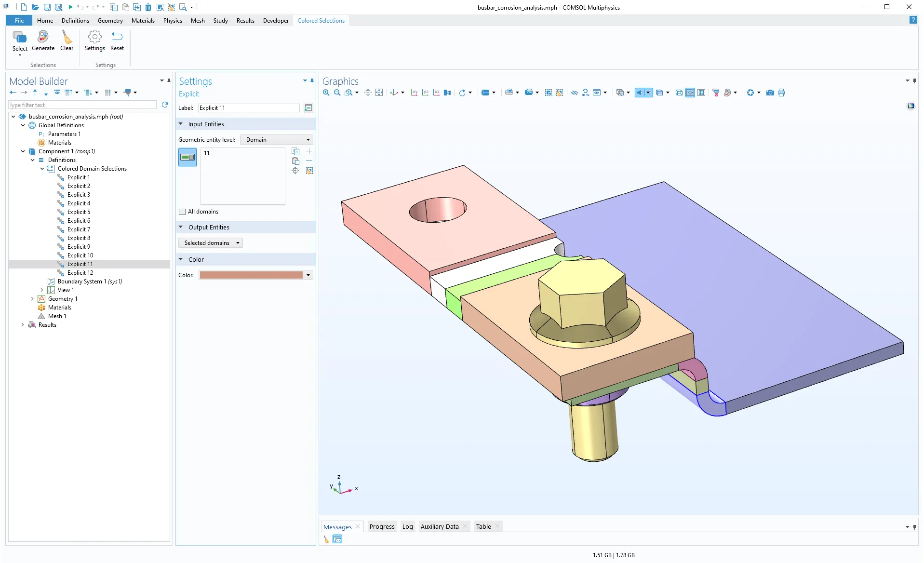Print the Graphics window
The width and height of the screenshot is (924, 563).
coord(781,93)
